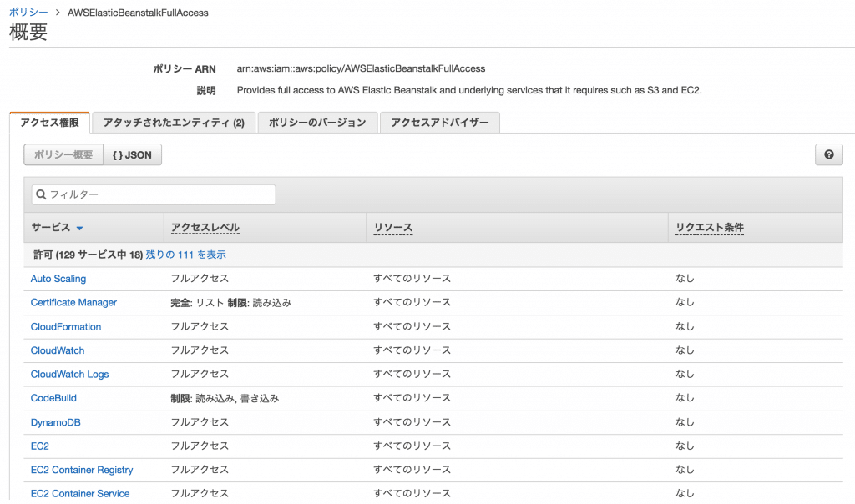Open the アクセスアドバイザー tab
The height and width of the screenshot is (504, 855).
point(439,123)
